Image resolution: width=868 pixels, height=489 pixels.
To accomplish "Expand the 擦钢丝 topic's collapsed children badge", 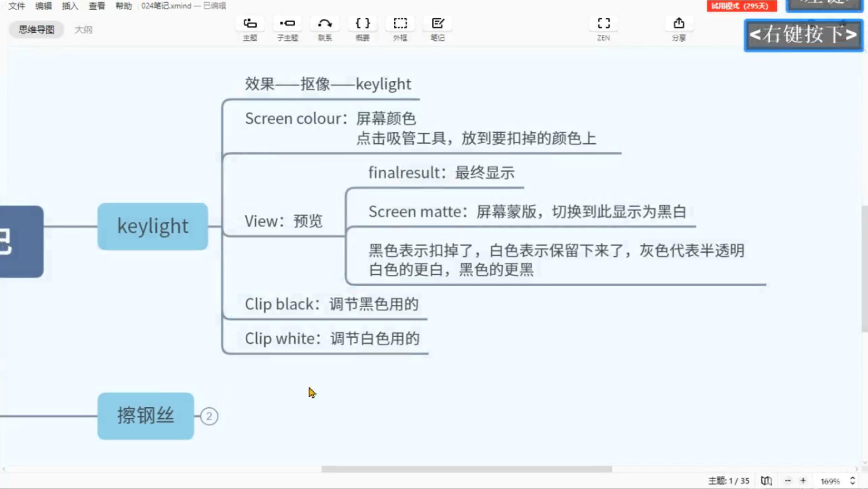I will [209, 416].
